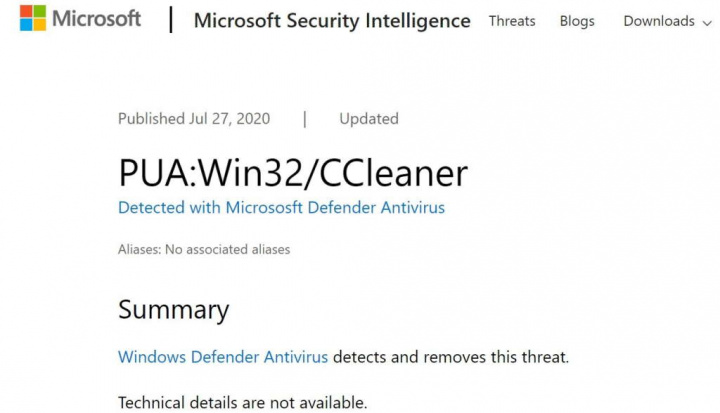Click the Aliases label

pyautogui.click(x=139, y=249)
